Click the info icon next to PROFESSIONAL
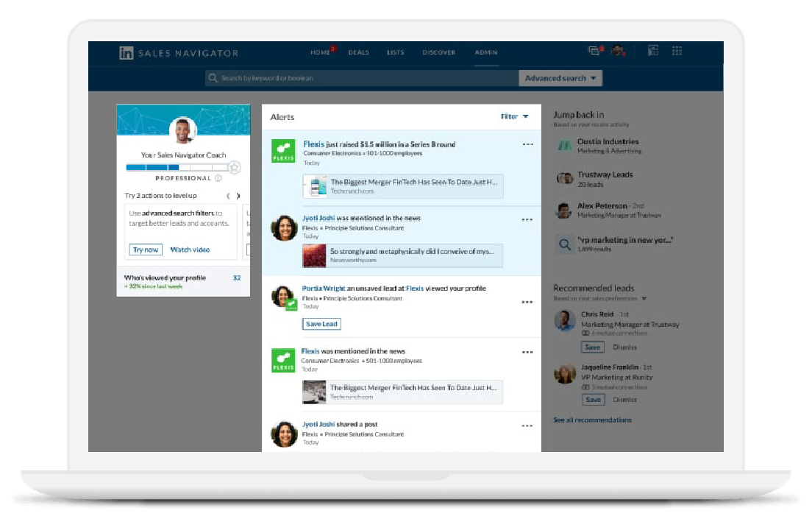 pyautogui.click(x=218, y=178)
